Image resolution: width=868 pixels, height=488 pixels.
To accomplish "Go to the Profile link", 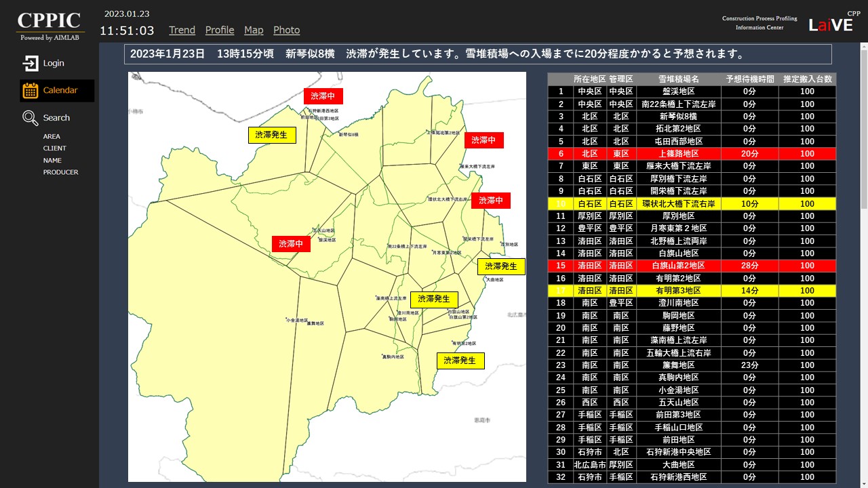I will coord(220,30).
